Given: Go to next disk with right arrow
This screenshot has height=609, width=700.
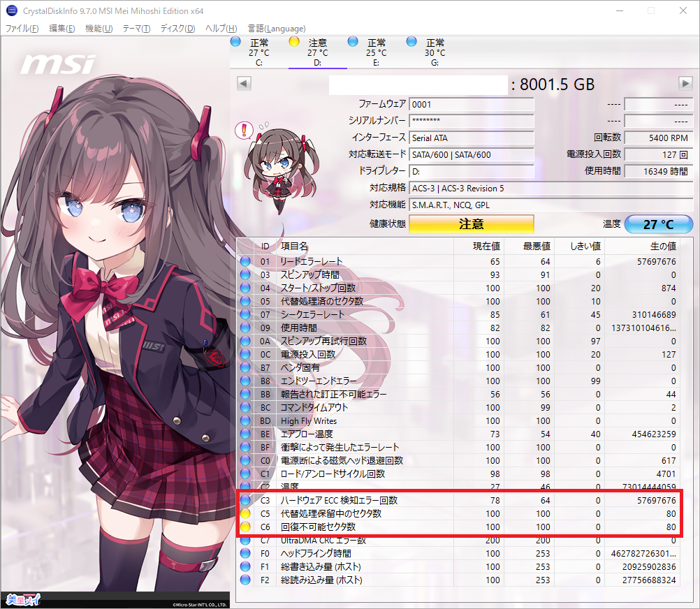Looking at the screenshot, I should [x=685, y=83].
